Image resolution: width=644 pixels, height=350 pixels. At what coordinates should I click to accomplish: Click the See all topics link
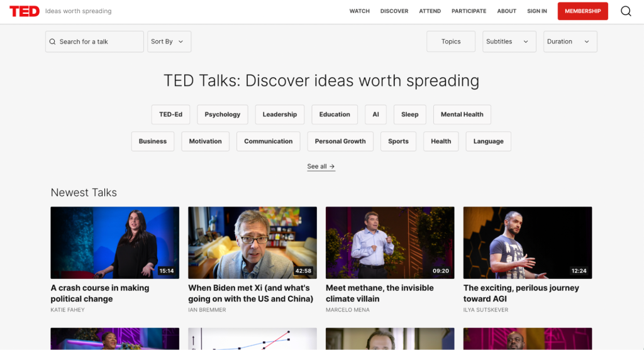coord(321,166)
